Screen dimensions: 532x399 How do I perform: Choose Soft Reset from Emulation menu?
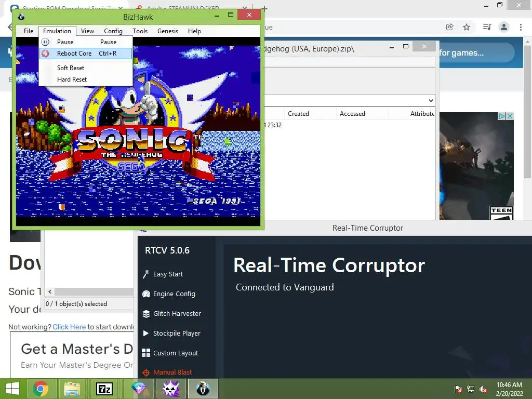point(86,68)
